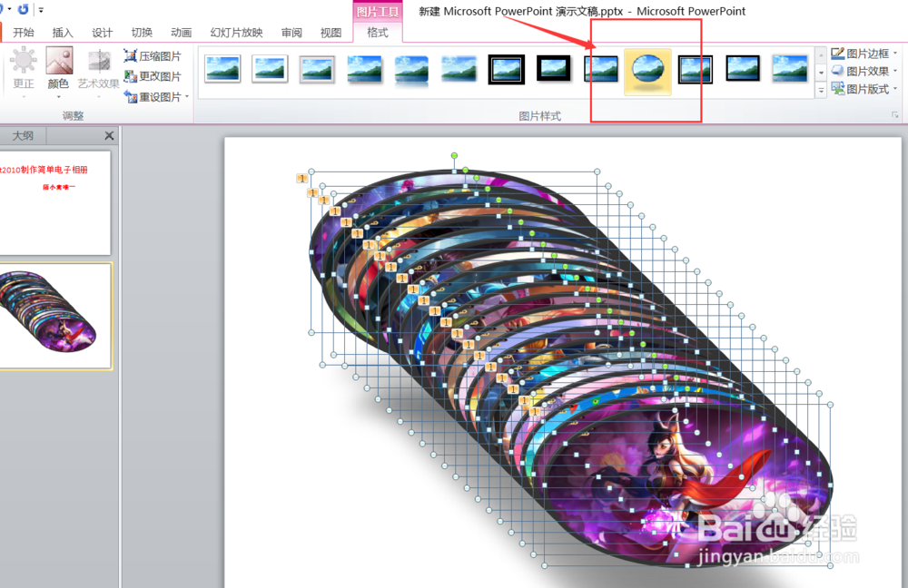The width and height of the screenshot is (908, 588).
Task: Open picture styles dialog launcher
Action: coord(894,116)
